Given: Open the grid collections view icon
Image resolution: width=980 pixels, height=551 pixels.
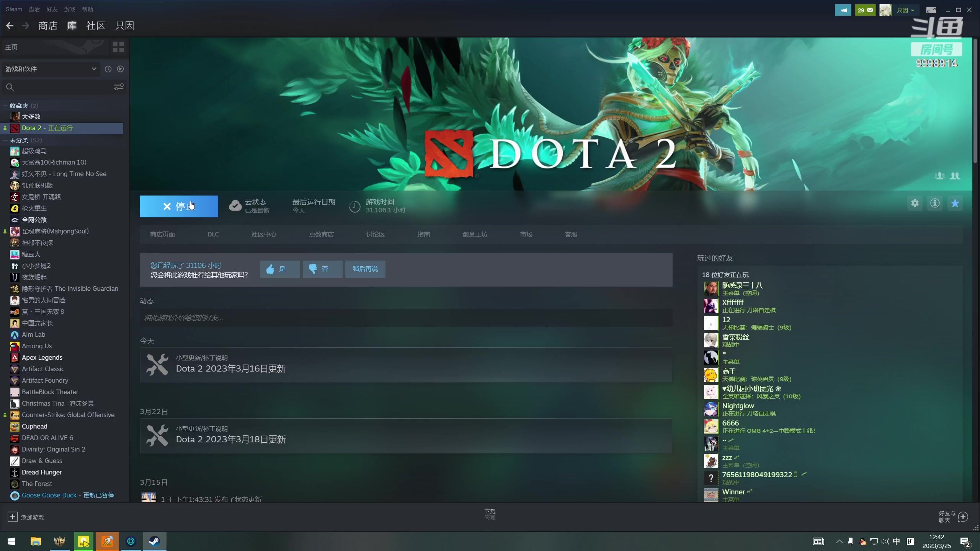Looking at the screenshot, I should point(119,47).
